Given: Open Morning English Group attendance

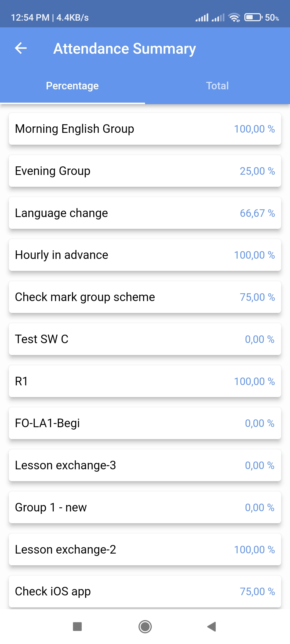Looking at the screenshot, I should click(145, 129).
